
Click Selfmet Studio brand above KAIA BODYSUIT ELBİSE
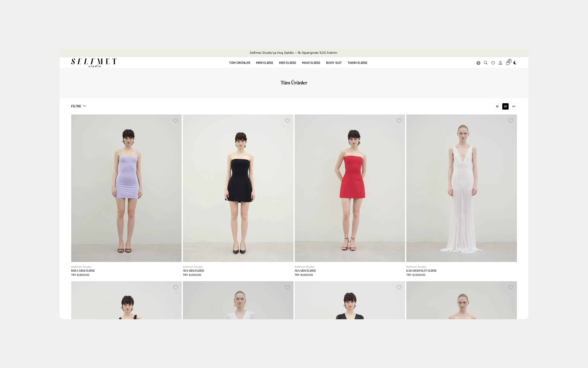pos(416,267)
